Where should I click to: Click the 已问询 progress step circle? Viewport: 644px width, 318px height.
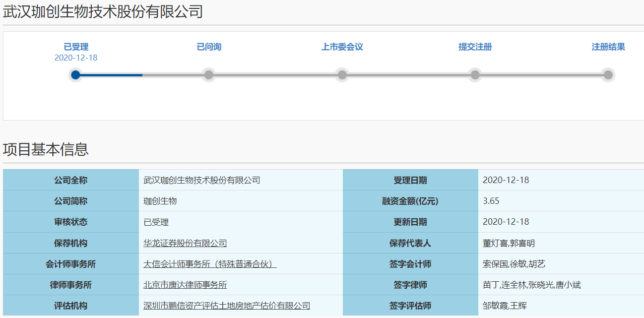coord(209,75)
